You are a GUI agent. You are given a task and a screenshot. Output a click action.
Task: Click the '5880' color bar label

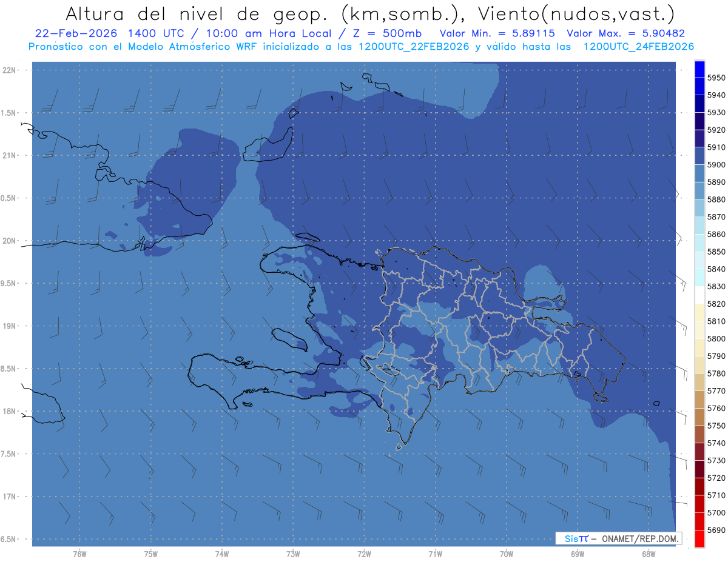click(716, 199)
